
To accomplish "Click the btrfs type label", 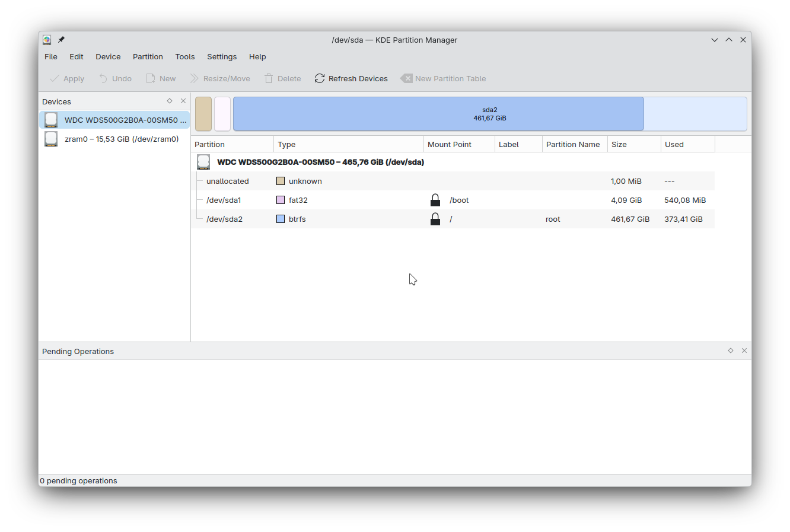I will click(297, 219).
